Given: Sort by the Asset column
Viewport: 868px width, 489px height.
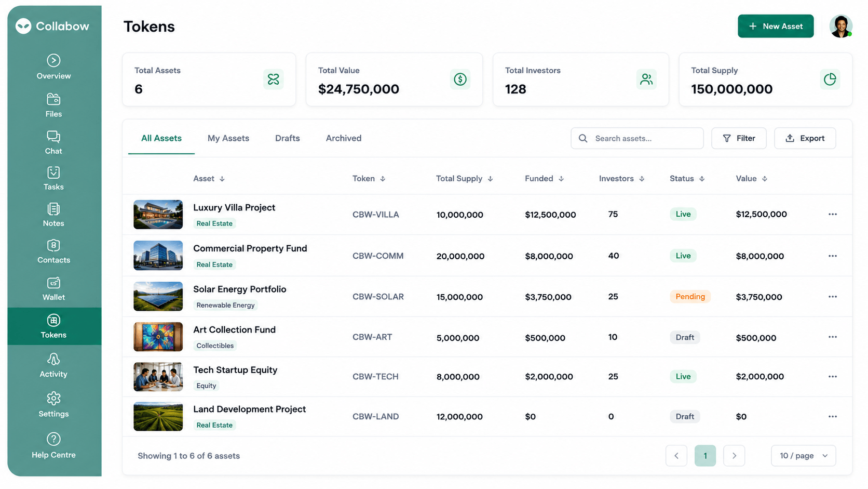Looking at the screenshot, I should click(209, 178).
